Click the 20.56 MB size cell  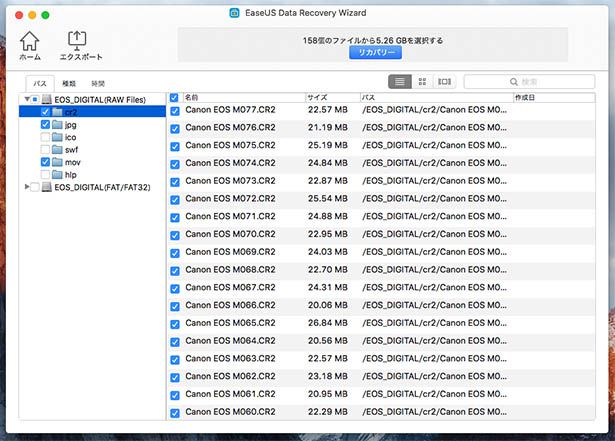(328, 341)
